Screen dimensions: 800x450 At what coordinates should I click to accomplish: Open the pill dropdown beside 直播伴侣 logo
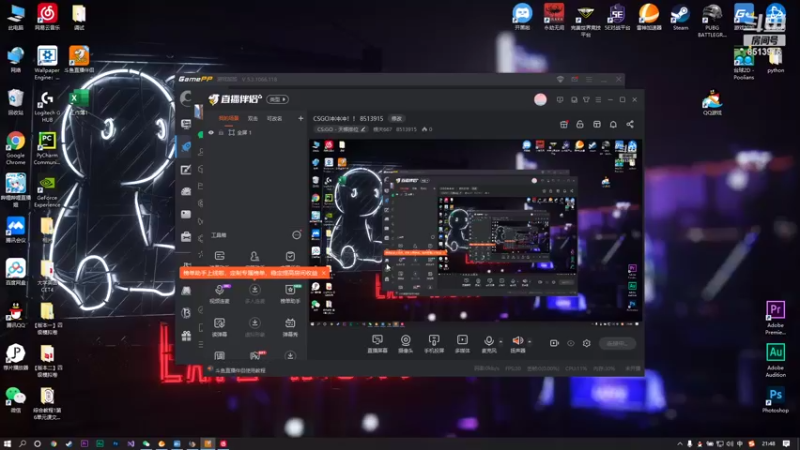pyautogui.click(x=278, y=99)
